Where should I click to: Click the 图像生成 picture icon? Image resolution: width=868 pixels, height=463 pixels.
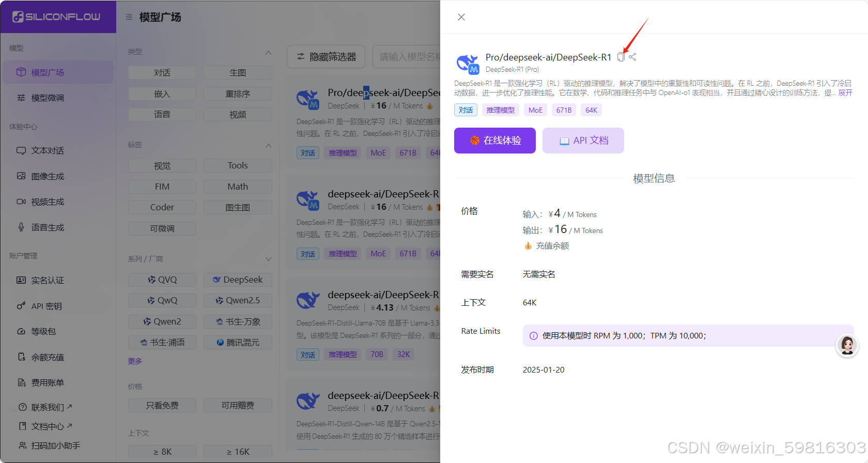[x=21, y=176]
